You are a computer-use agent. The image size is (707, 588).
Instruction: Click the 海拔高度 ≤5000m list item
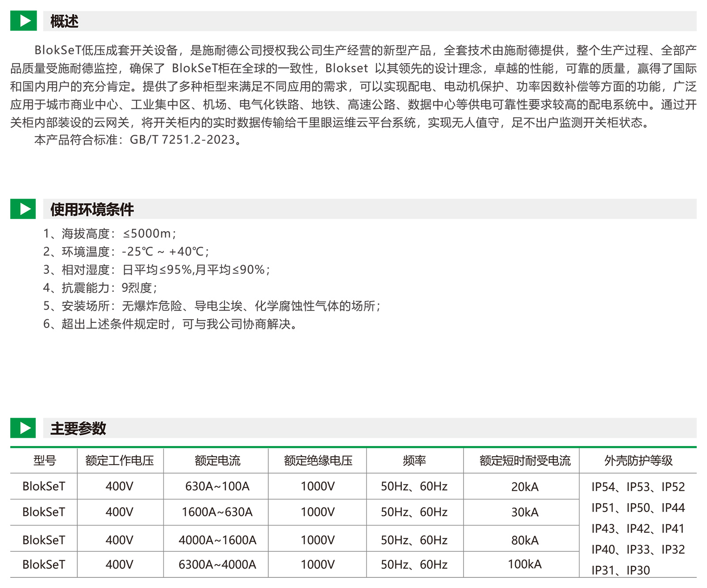click(x=110, y=233)
